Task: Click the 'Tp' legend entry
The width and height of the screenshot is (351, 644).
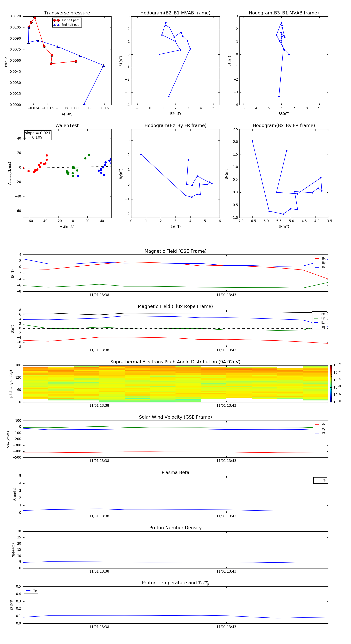Action: [x=31, y=591]
